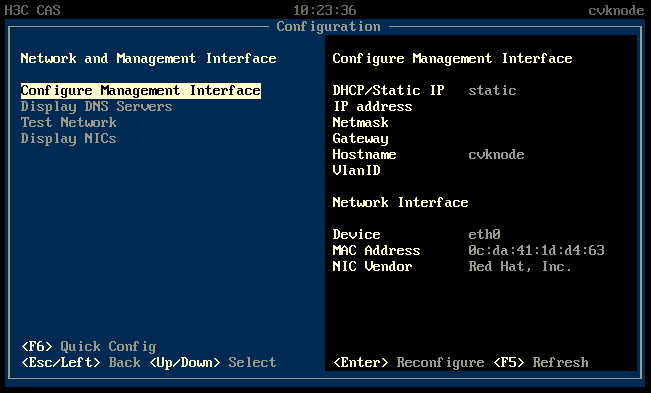
Task: Click the clock showing 10:23:36
Action: click(x=325, y=10)
